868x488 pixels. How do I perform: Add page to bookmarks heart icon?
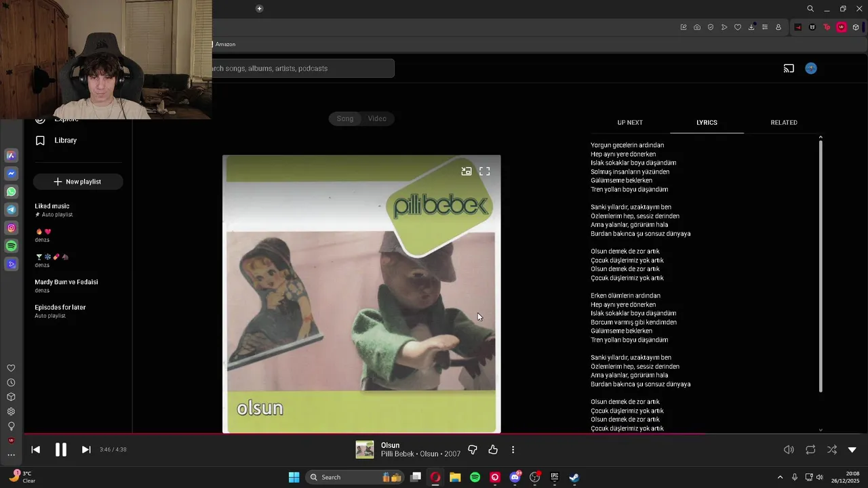point(738,27)
